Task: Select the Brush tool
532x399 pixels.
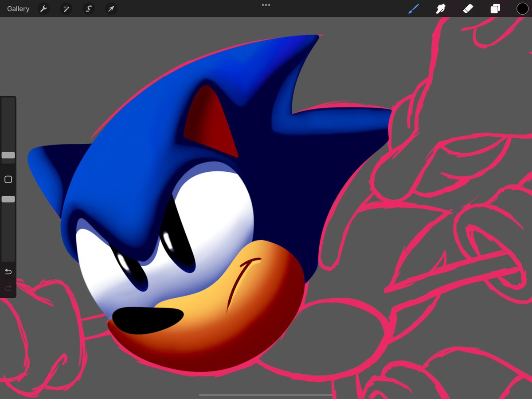Action: [x=413, y=8]
